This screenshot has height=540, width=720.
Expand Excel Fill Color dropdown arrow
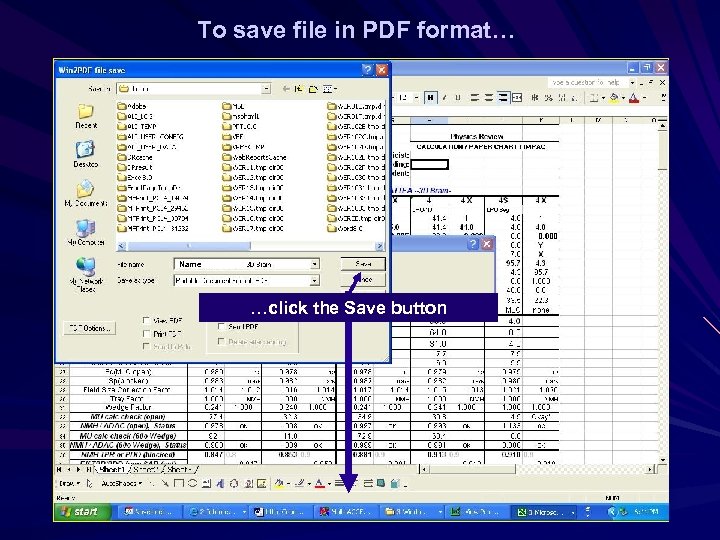[x=623, y=97]
